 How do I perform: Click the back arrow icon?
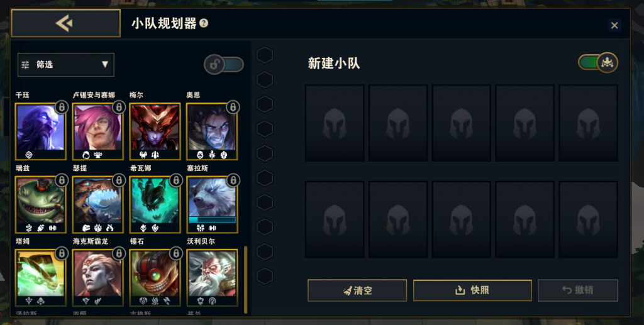(65, 23)
